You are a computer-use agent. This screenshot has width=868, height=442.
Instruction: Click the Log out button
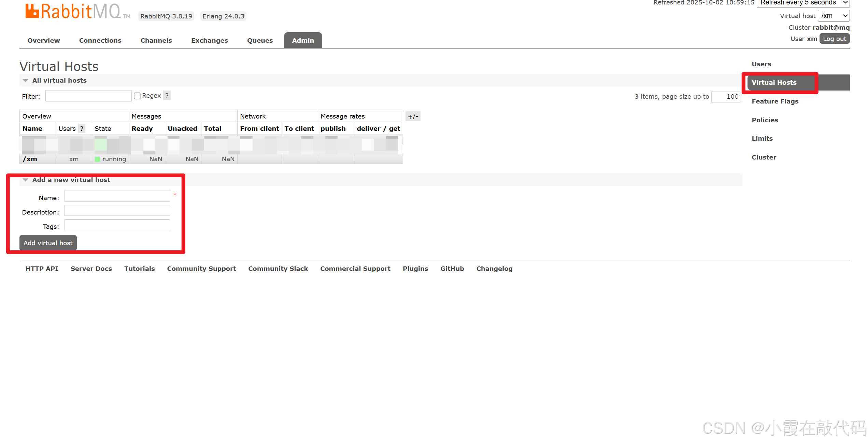click(834, 39)
